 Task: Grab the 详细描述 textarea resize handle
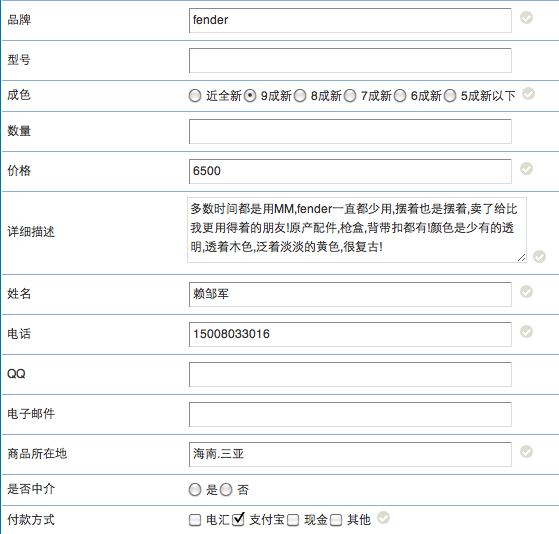(x=522, y=257)
